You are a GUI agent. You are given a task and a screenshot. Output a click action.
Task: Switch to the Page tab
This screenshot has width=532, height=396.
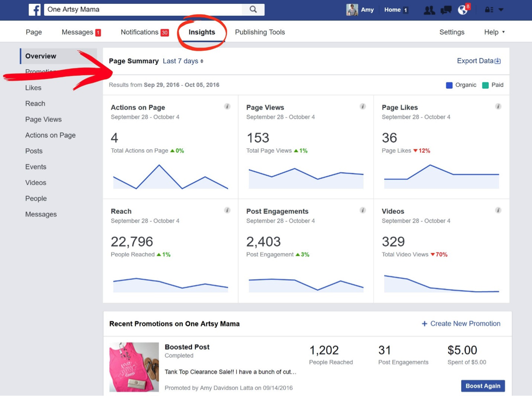tap(34, 32)
